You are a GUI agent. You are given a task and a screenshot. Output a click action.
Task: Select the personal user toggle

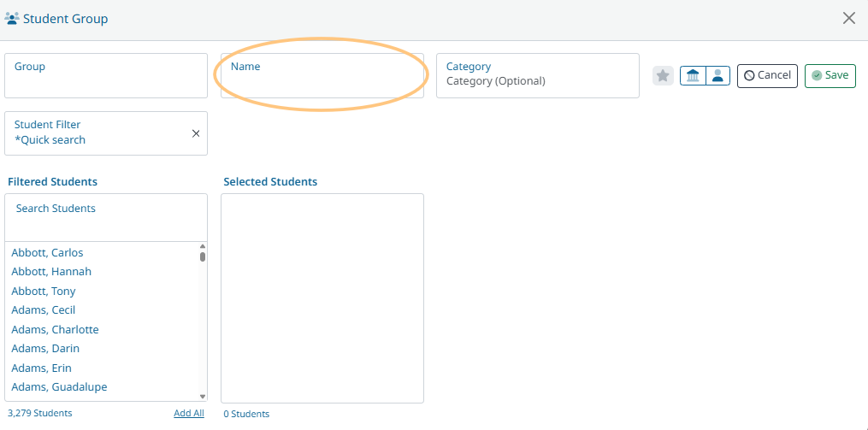718,76
